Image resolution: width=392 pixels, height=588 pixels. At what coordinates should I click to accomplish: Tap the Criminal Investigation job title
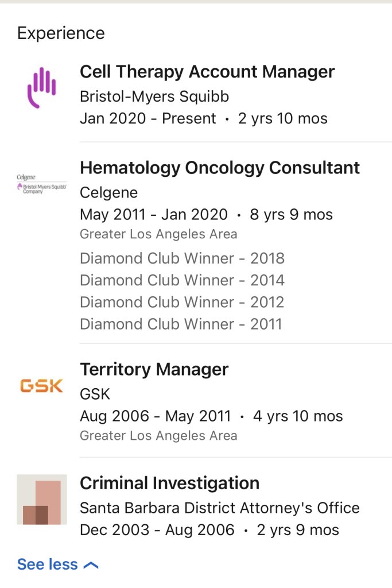point(169,483)
